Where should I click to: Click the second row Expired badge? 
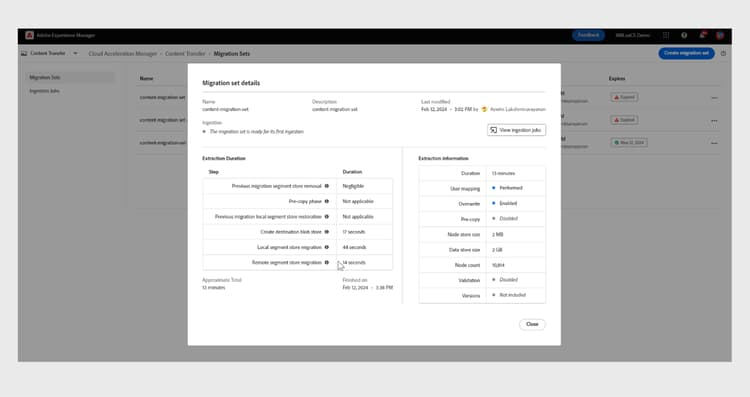[624, 120]
